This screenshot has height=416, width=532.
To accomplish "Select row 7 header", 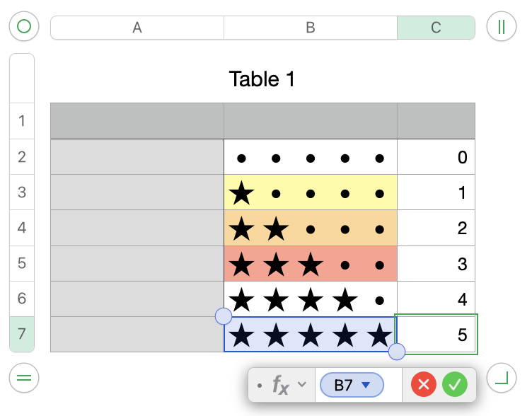I will coord(22,334).
